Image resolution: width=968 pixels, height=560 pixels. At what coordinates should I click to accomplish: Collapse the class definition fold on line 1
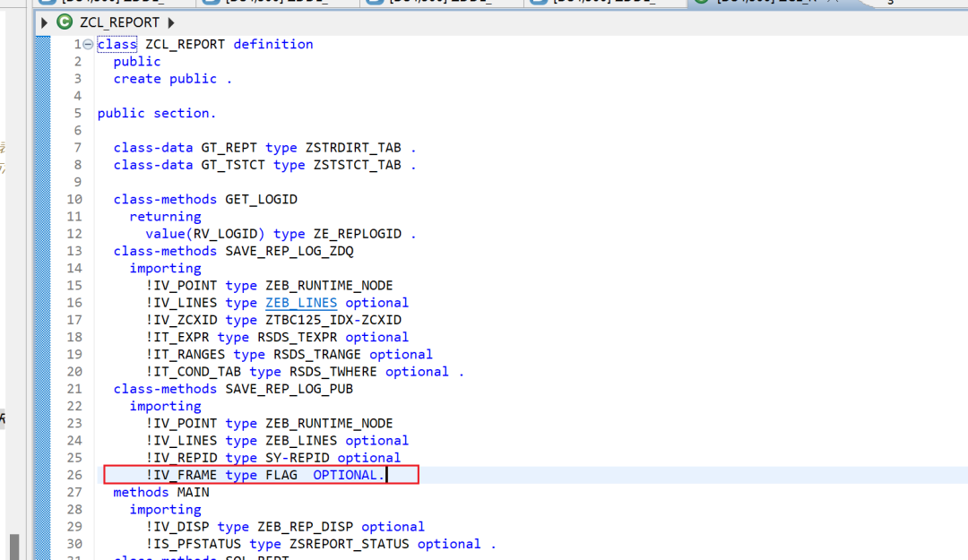(88, 45)
